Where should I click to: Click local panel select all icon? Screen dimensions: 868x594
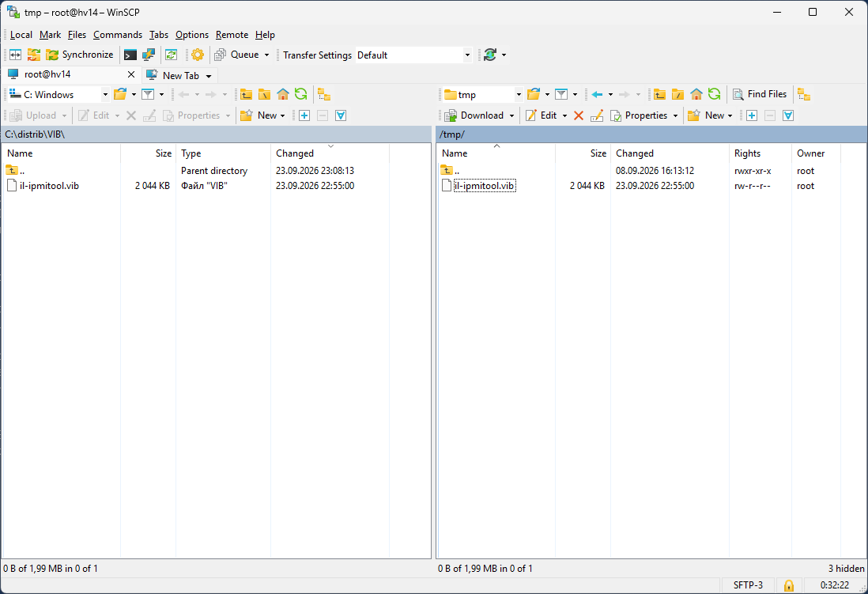341,115
